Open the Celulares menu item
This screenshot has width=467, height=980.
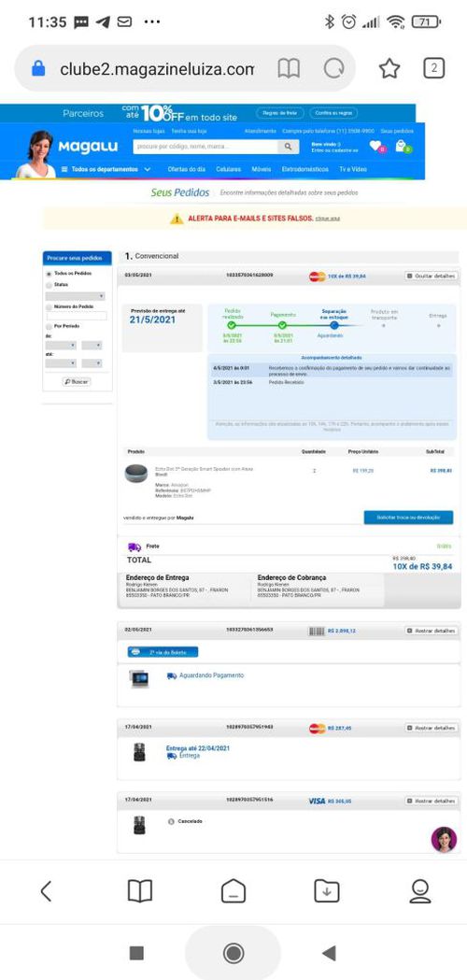228,169
